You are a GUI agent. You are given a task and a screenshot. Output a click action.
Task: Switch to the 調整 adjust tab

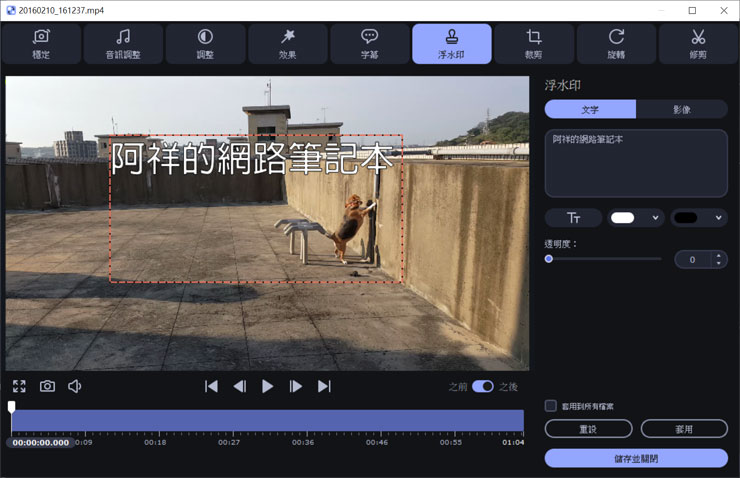coord(205,44)
